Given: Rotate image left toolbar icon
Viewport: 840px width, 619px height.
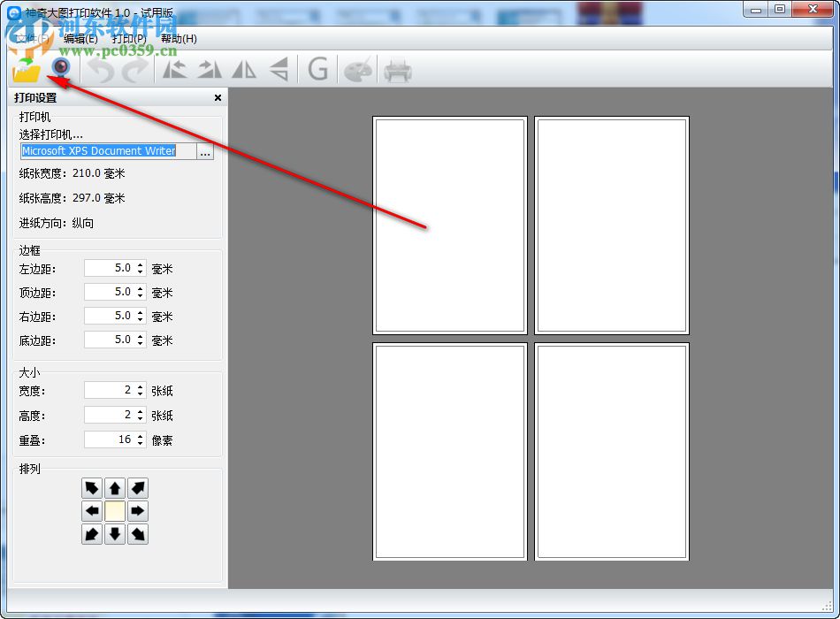Looking at the screenshot, I should pos(175,70).
